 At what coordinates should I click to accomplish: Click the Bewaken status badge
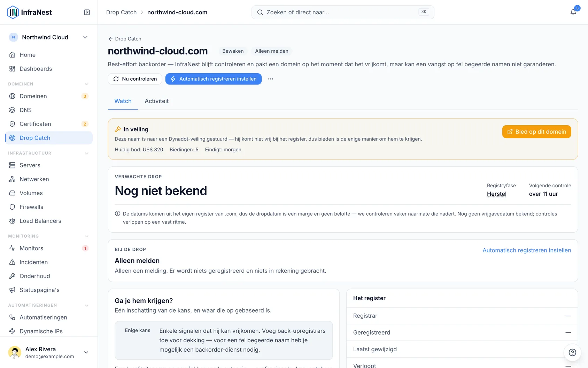pos(233,51)
